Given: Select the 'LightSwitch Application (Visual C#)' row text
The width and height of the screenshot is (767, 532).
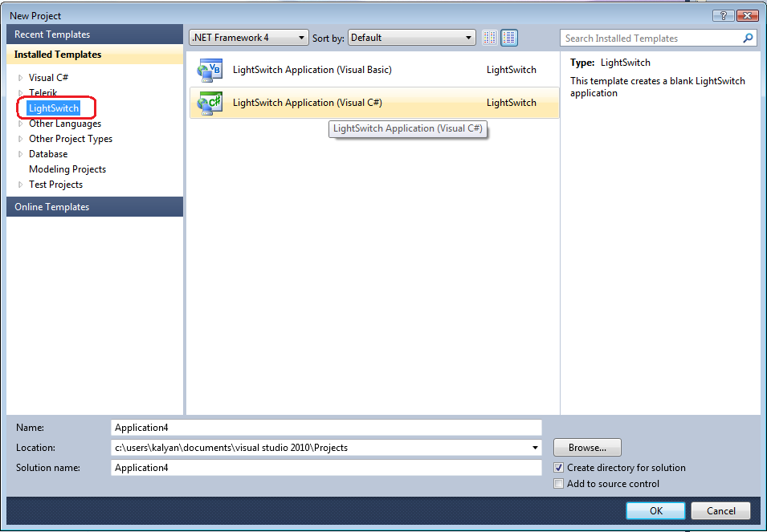Looking at the screenshot, I should click(x=307, y=103).
